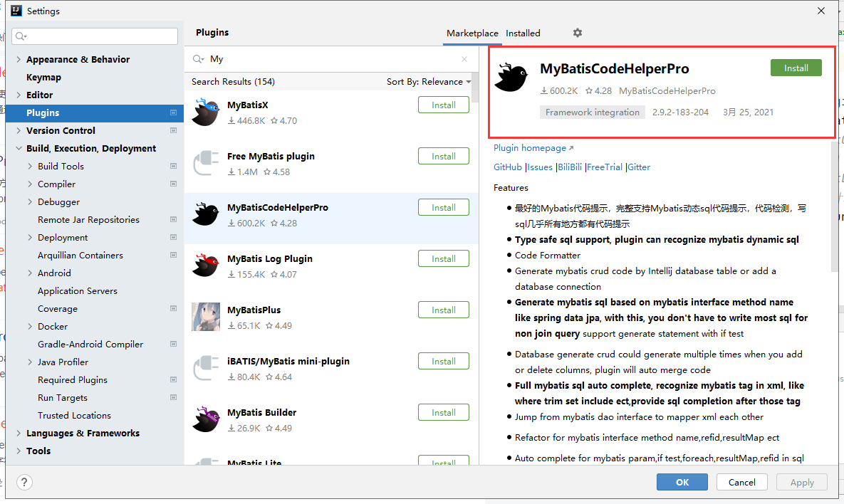Click the MyBatisX plugin bird icon

click(x=206, y=112)
